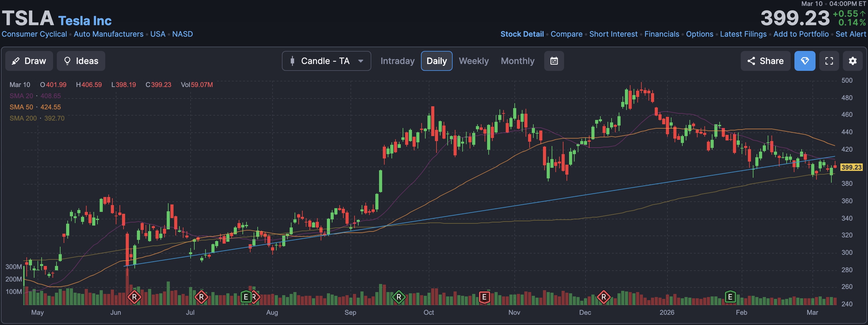This screenshot has width=868, height=325.
Task: Click the O 401.99 open value
Action: click(53, 85)
